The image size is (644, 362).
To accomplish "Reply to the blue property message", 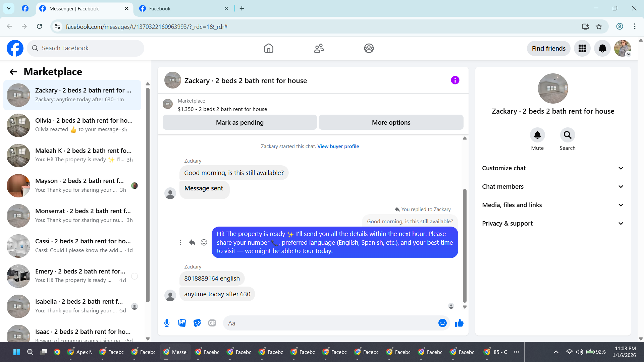I will pyautogui.click(x=192, y=242).
